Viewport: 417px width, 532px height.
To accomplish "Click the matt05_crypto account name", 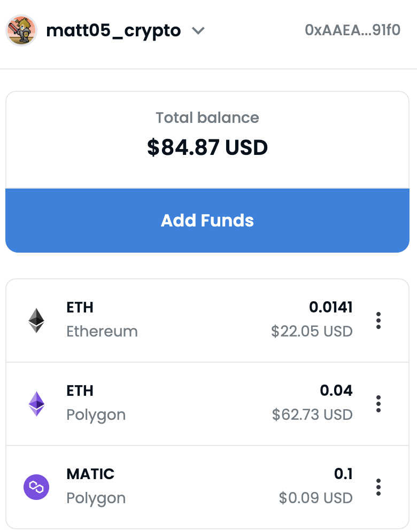I will point(113,31).
